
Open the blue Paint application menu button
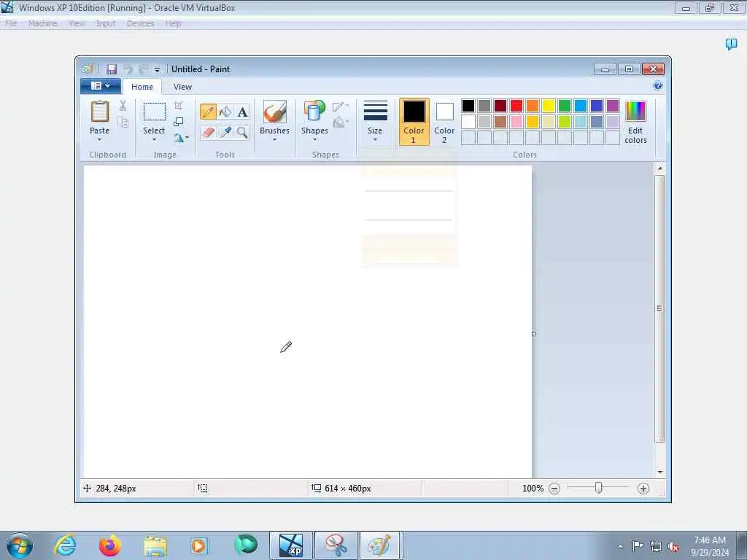click(x=101, y=86)
